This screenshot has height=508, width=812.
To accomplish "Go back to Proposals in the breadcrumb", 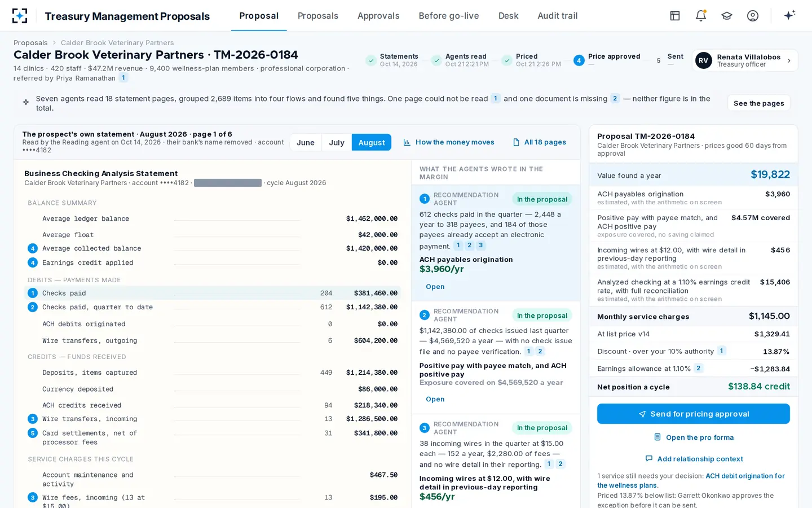I will point(30,43).
